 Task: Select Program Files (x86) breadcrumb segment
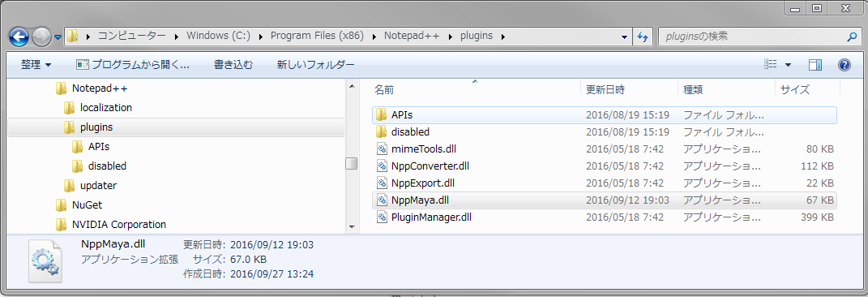click(x=317, y=36)
